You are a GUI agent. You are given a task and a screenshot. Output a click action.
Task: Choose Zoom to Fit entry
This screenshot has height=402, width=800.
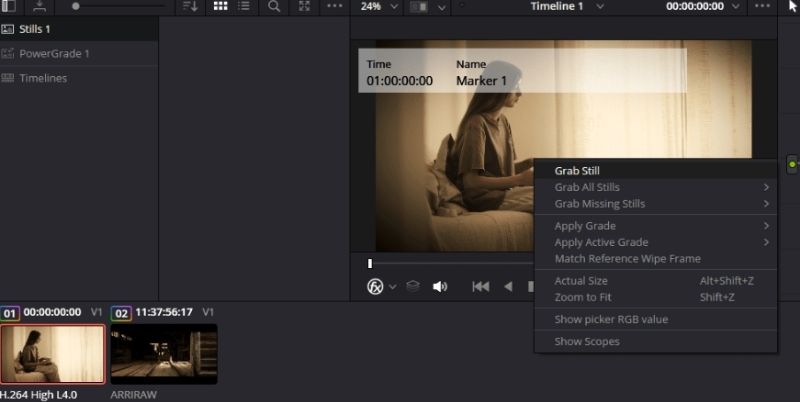[656, 297]
